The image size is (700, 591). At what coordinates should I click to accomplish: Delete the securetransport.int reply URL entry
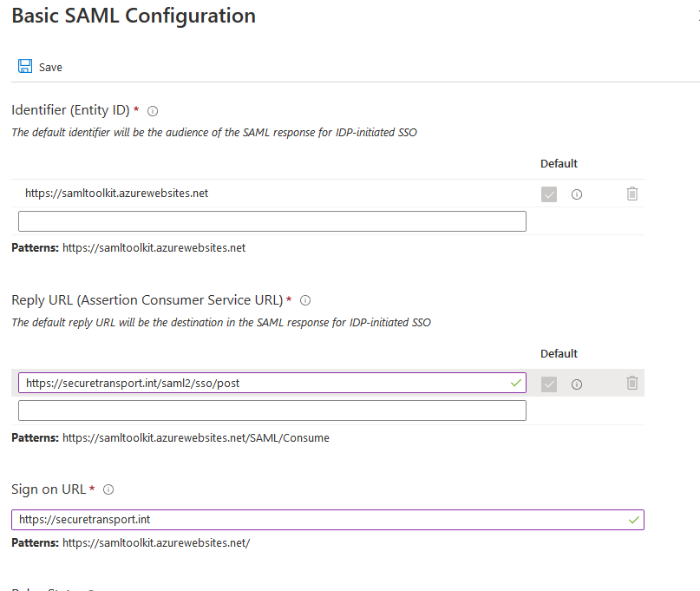[x=632, y=383]
